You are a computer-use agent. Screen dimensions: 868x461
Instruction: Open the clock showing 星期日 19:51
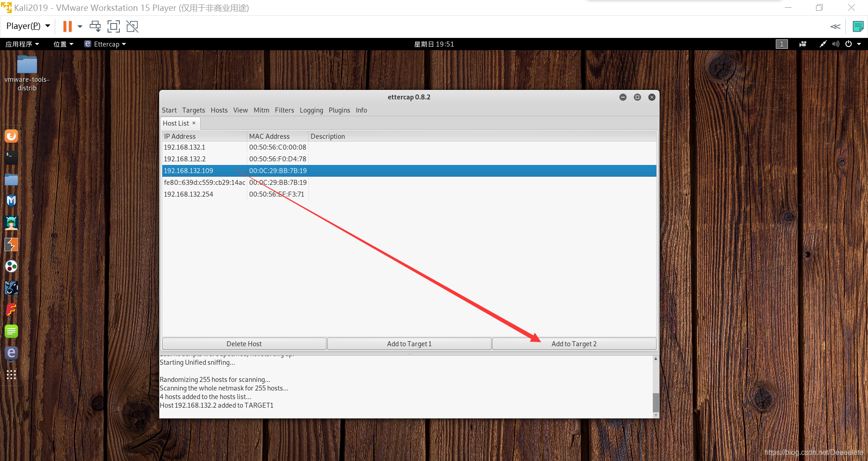pos(434,44)
